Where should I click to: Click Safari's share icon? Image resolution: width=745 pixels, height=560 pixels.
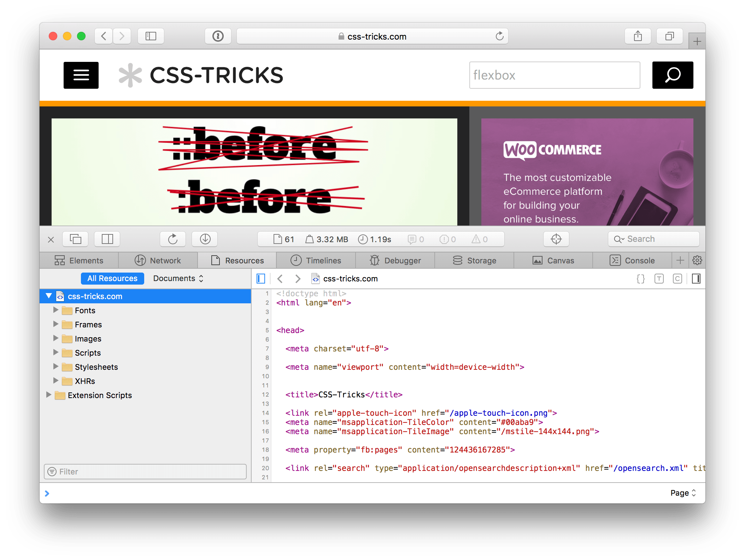(x=638, y=36)
